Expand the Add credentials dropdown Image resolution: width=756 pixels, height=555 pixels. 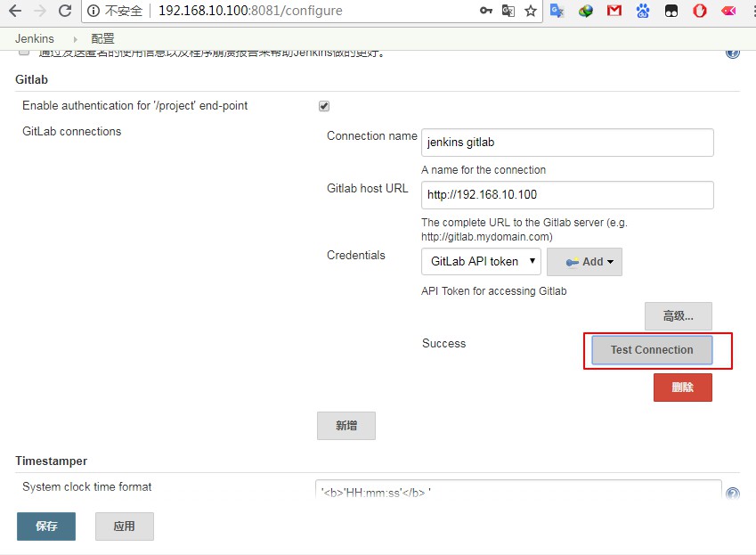pos(584,261)
